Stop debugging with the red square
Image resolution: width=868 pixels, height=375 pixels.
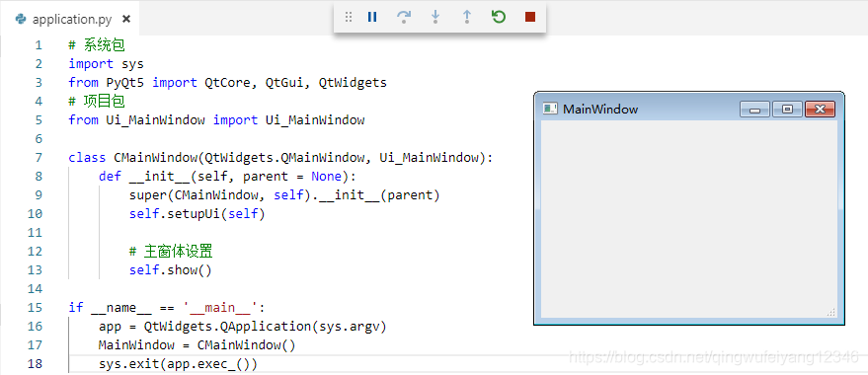point(529,17)
